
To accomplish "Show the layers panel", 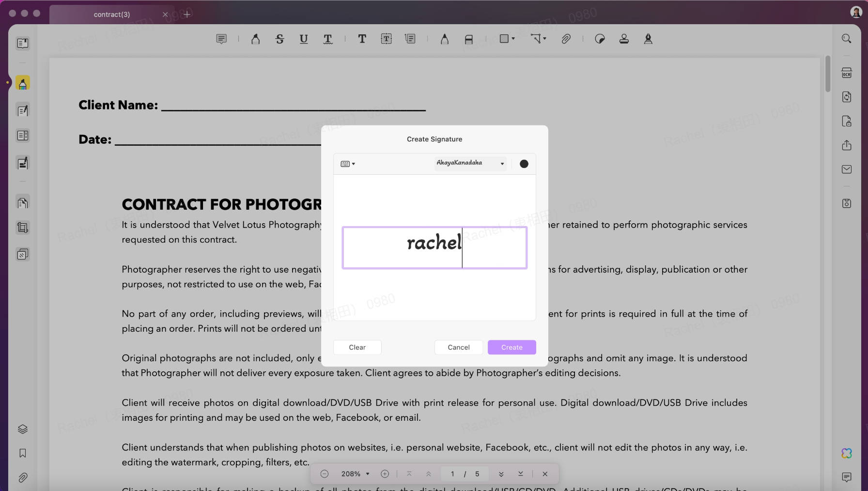I will coord(23,429).
